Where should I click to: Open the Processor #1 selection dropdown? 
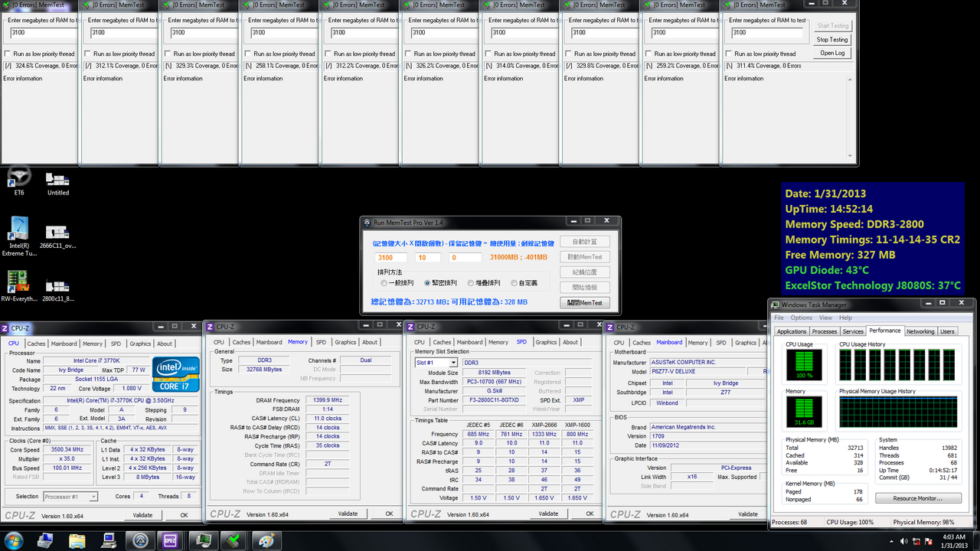tap(70, 497)
